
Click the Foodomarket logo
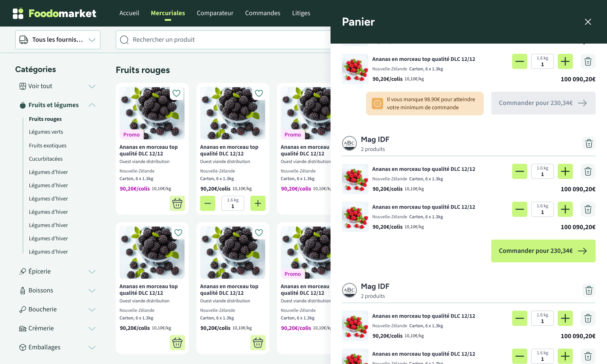click(55, 13)
